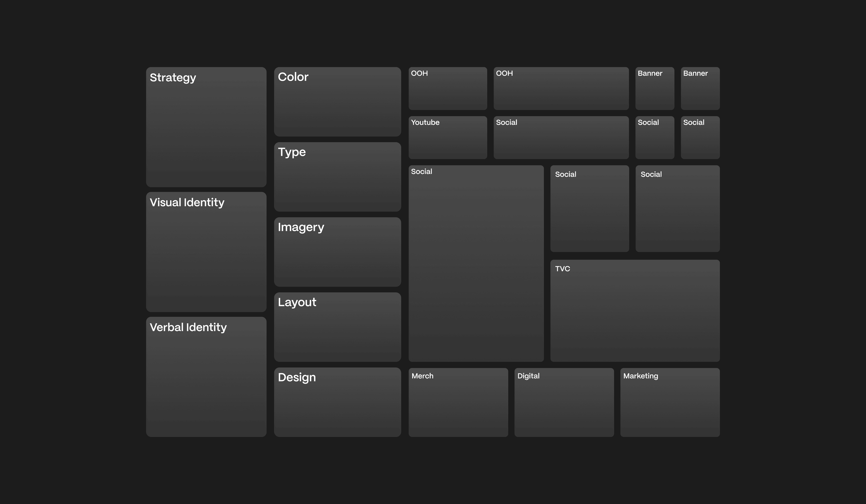866x504 pixels.
Task: Click the Marketing card
Action: click(x=670, y=402)
